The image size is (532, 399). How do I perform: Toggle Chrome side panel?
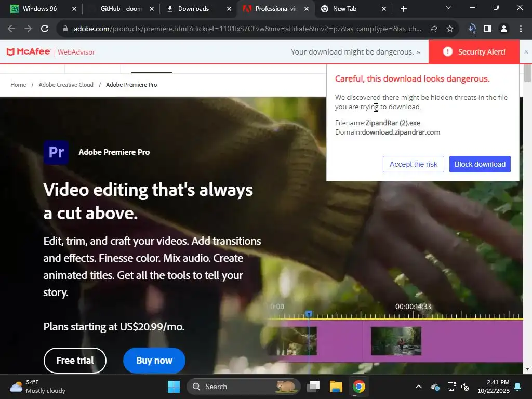click(487, 29)
